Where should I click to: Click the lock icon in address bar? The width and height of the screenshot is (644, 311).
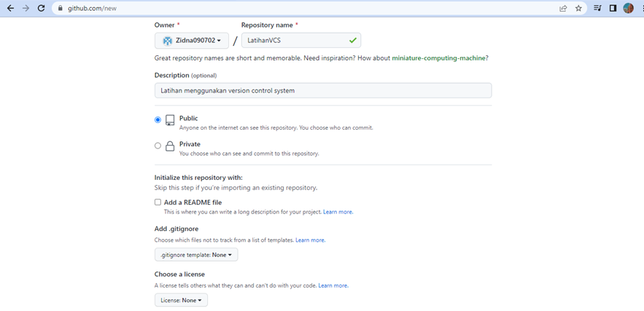coord(61,8)
